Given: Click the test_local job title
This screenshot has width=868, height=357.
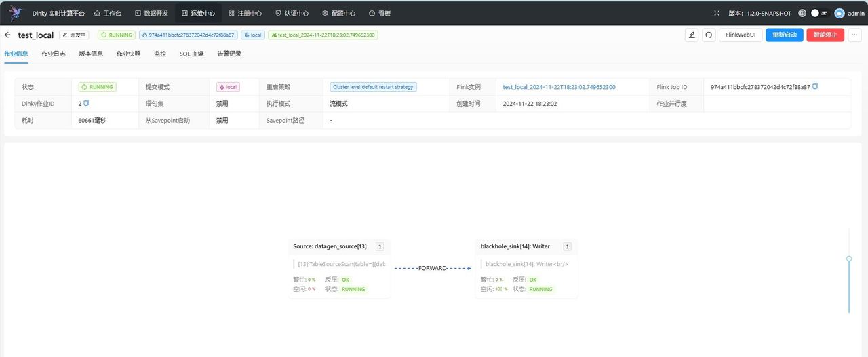Looking at the screenshot, I should [36, 35].
